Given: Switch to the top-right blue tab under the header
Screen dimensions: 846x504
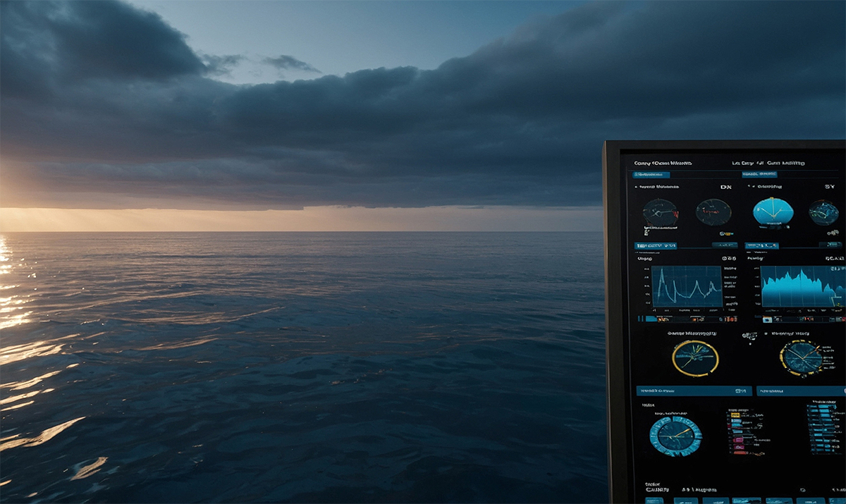Looking at the screenshot, I should pos(759,174).
